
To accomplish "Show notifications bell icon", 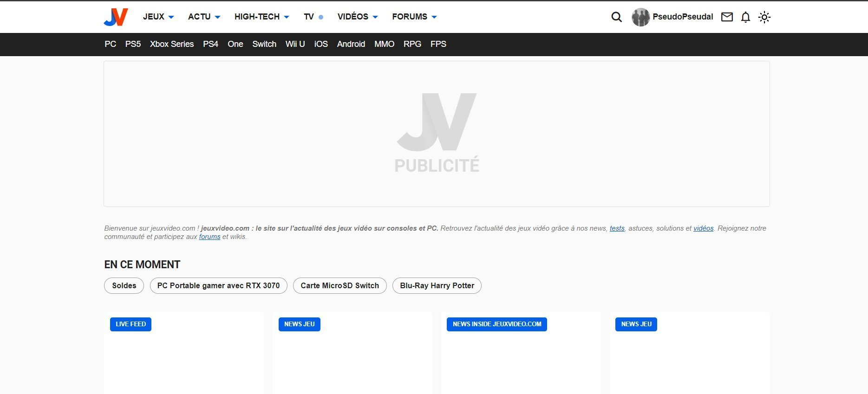I will point(745,17).
